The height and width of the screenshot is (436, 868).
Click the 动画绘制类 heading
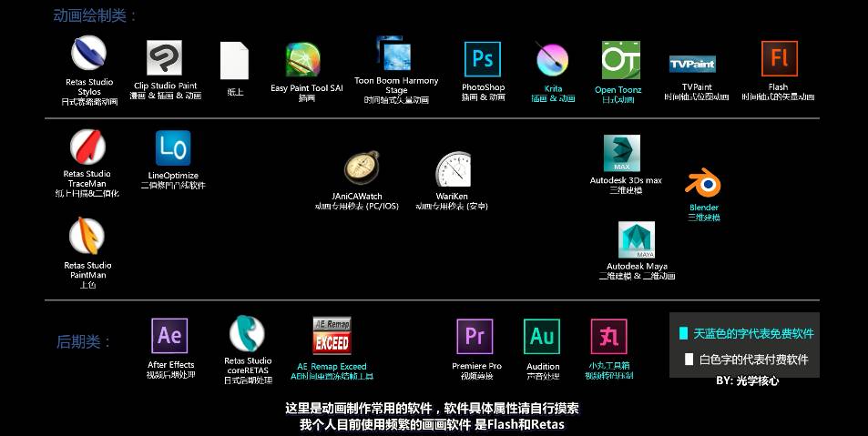96,15
